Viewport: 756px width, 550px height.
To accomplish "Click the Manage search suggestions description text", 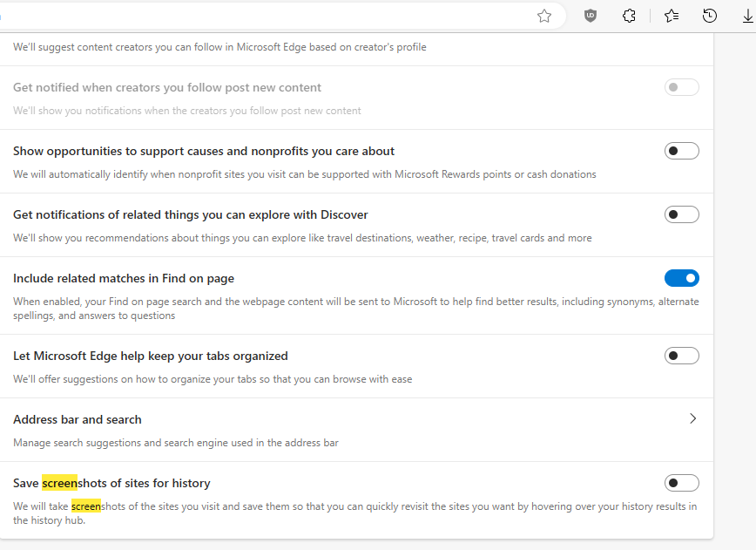I will click(x=176, y=443).
